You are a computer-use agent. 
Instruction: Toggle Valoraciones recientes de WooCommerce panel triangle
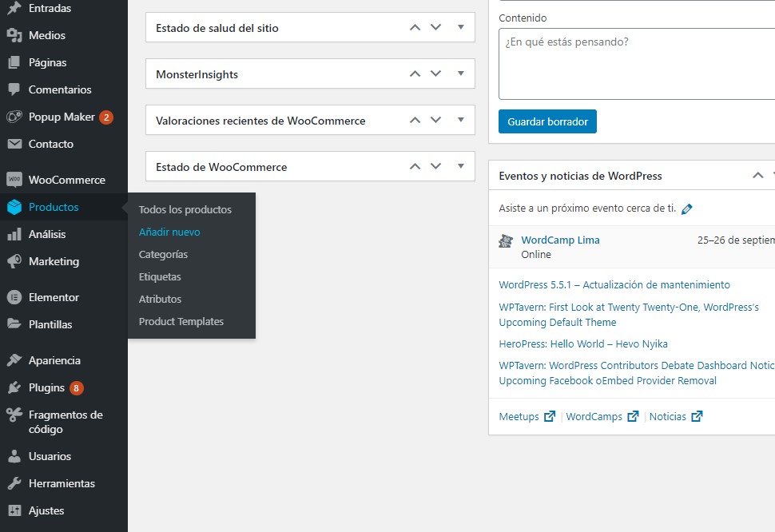click(x=461, y=120)
